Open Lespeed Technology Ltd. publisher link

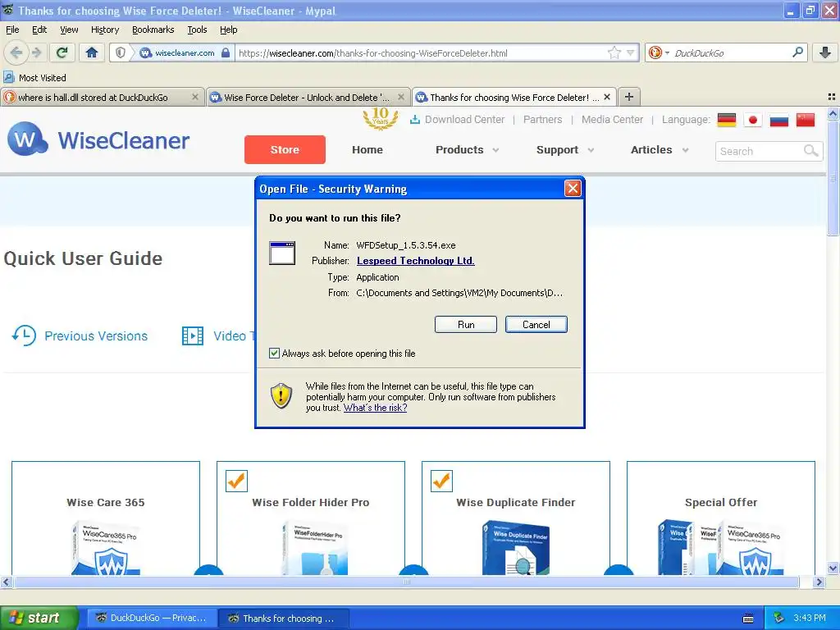coord(415,261)
